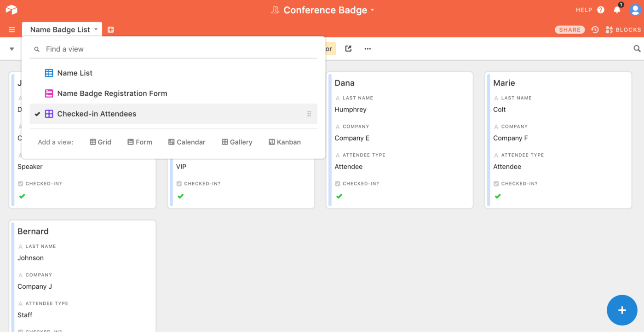Open the hamburger tables menu
Viewport: 644px width, 332px height.
click(x=12, y=29)
